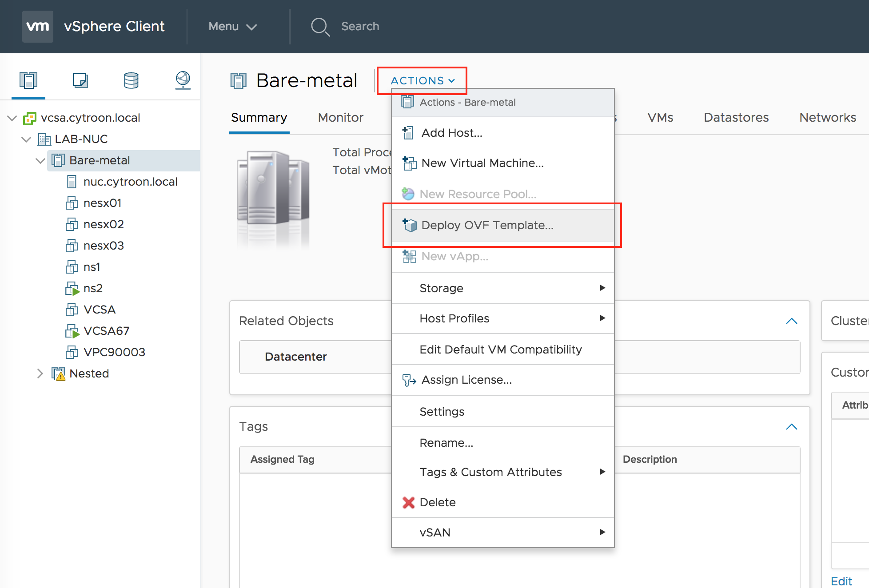The image size is (869, 588).
Task: Click the Assign License icon
Action: tap(409, 380)
